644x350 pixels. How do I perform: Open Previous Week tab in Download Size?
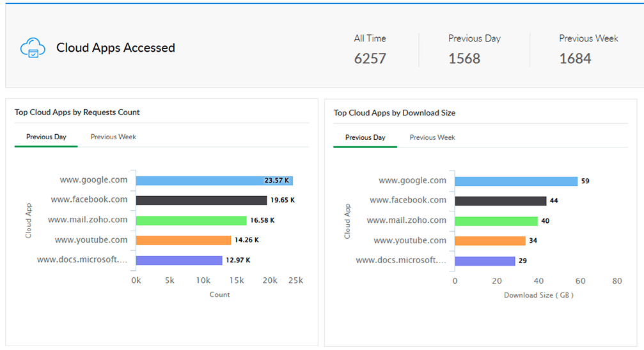click(432, 137)
